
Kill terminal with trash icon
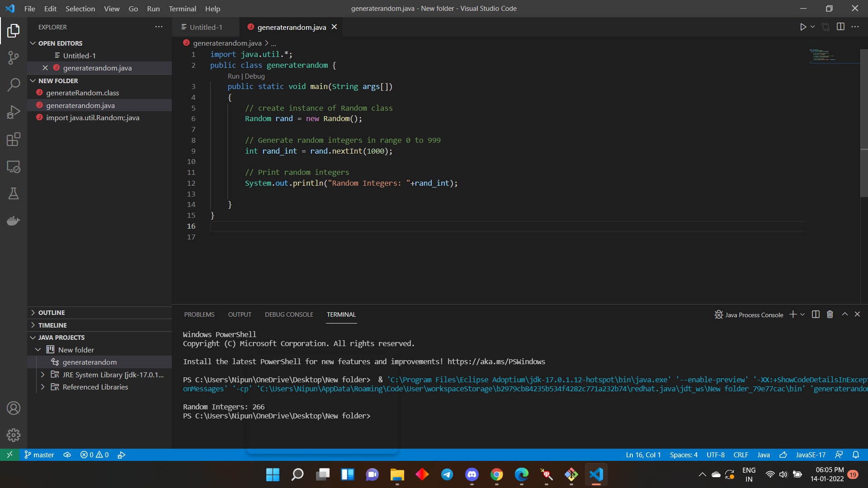830,314
